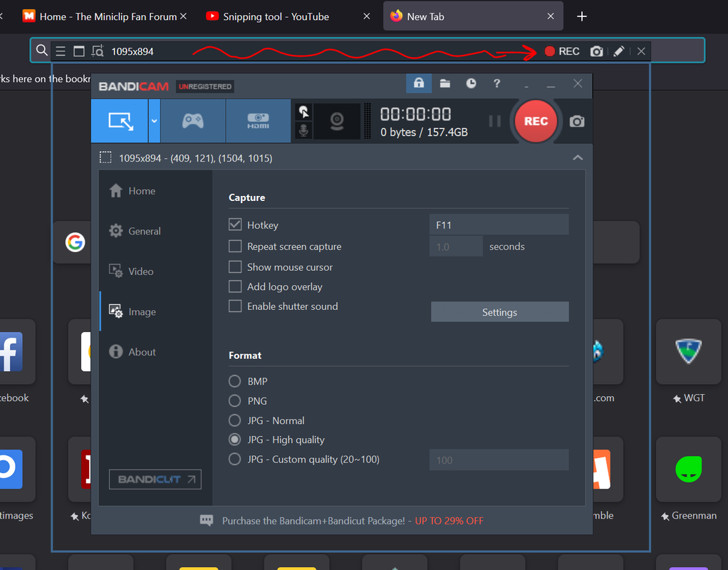
Task: Take a screenshot with Bandicam camera icon
Action: point(577,121)
